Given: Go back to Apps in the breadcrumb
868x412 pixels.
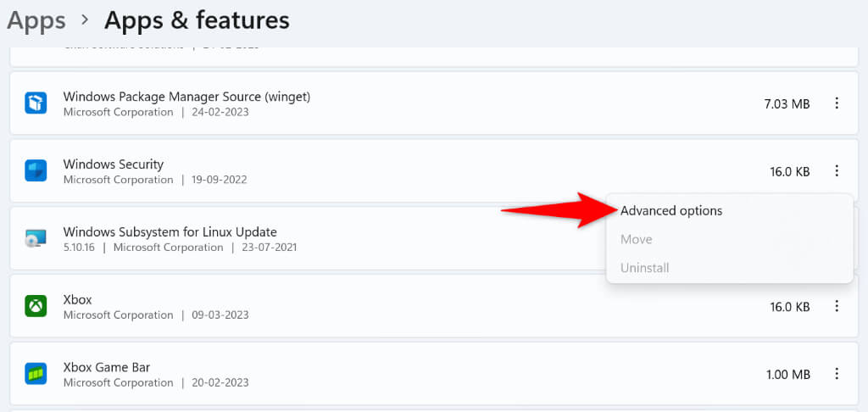Looking at the screenshot, I should (36, 20).
